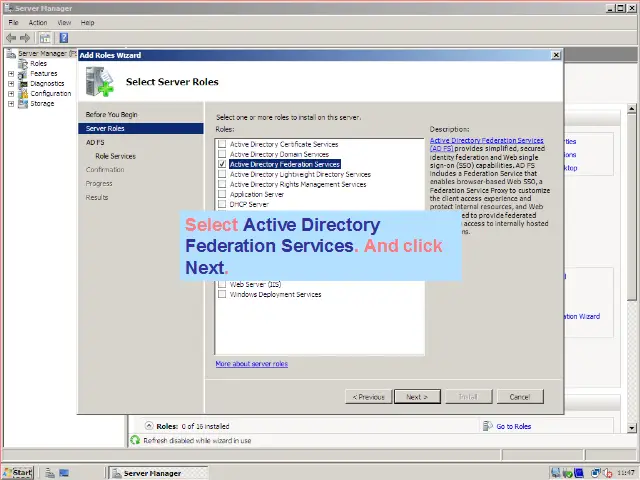Image resolution: width=640 pixels, height=480 pixels.
Task: Expand the Storage tree node
Action: (x=11, y=104)
